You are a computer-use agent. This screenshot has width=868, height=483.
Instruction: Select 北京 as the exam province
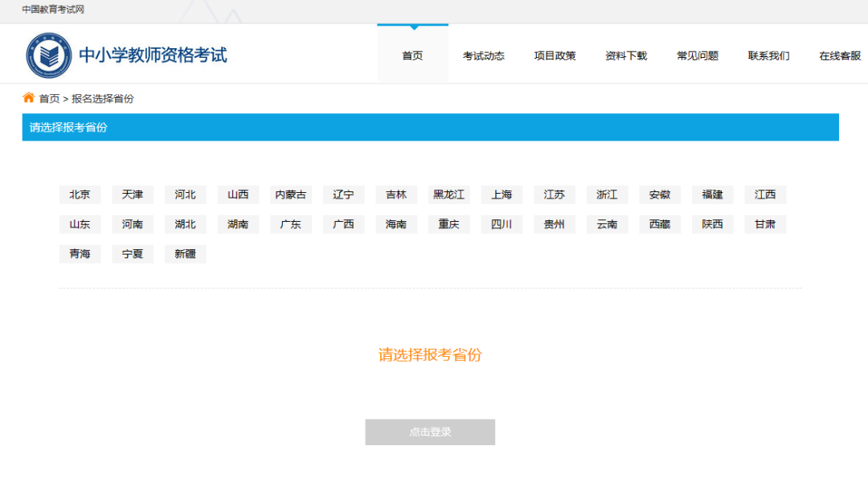[80, 194]
